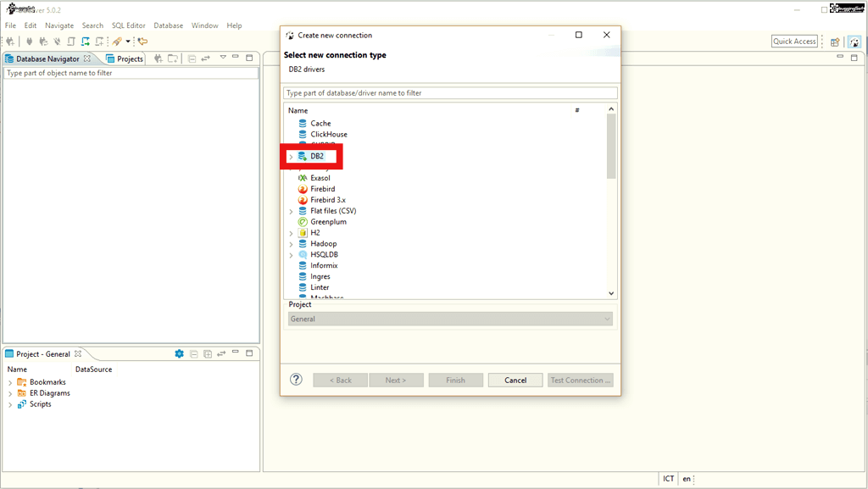Click the object name filter field in Navigator
868x489 pixels.
pyautogui.click(x=131, y=73)
